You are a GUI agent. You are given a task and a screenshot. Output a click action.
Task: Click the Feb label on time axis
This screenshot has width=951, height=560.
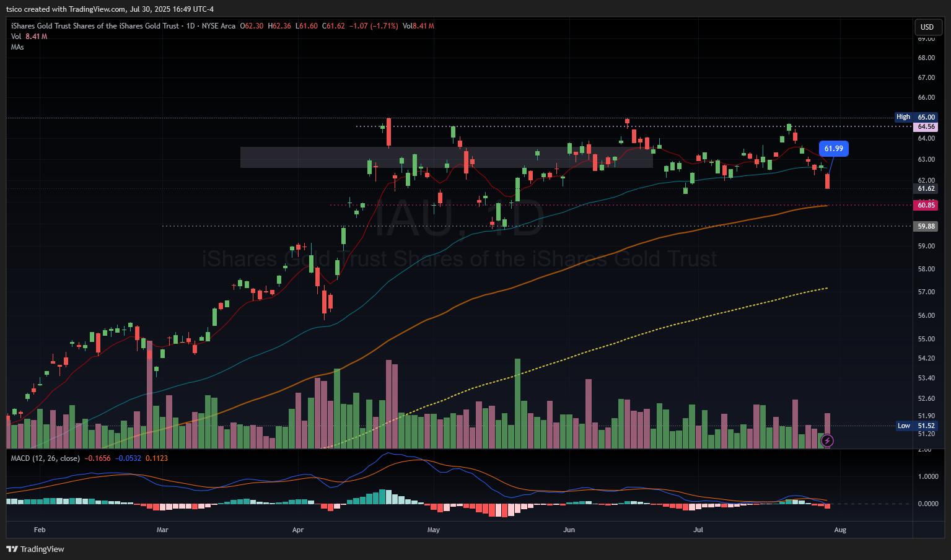coord(40,530)
